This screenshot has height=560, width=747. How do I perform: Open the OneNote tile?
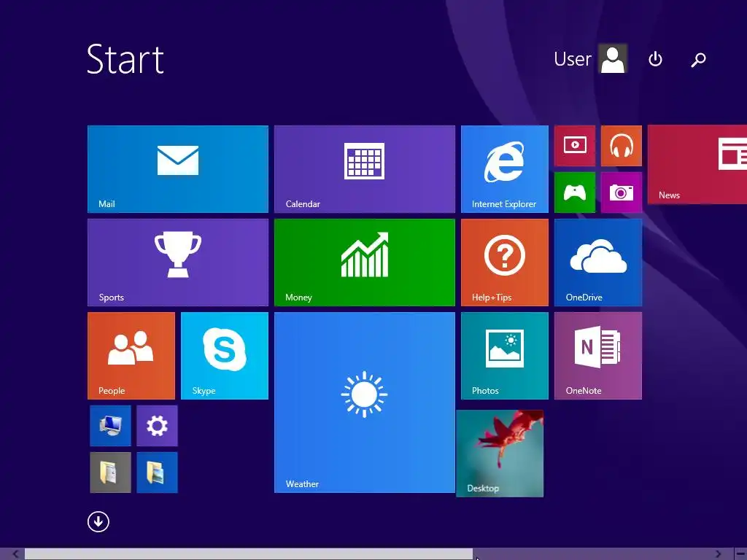(x=598, y=356)
